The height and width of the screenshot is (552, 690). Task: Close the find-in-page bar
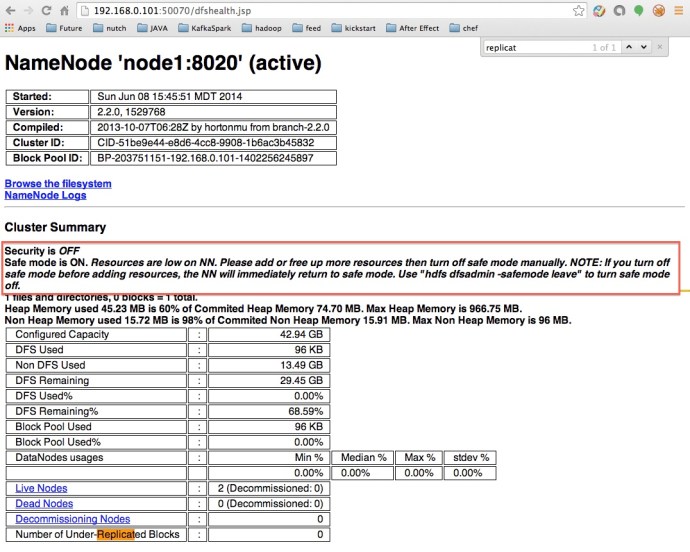click(660, 47)
